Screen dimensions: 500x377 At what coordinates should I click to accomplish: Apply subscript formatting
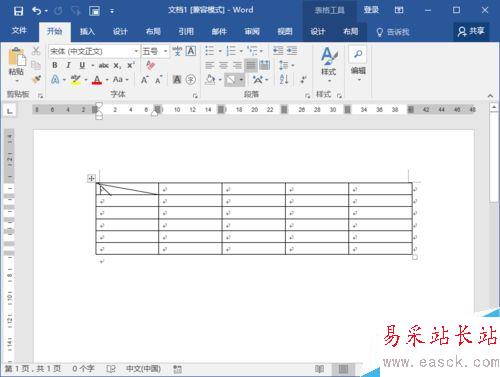(x=117, y=66)
